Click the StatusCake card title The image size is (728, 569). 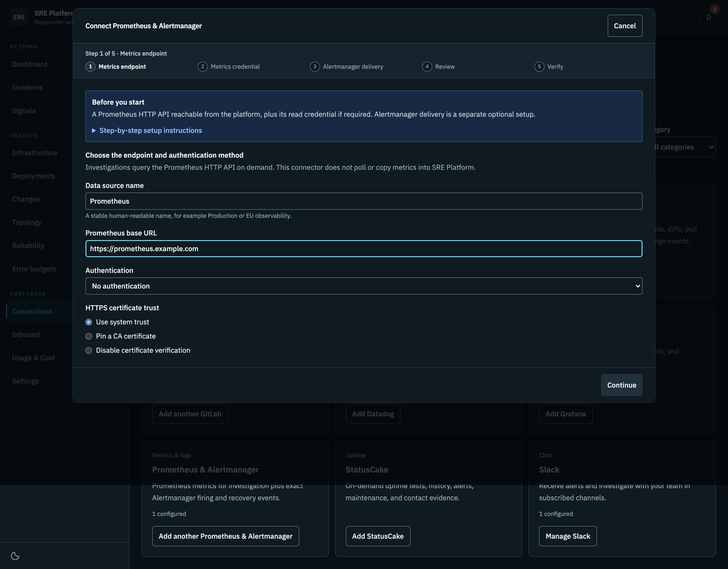367,470
